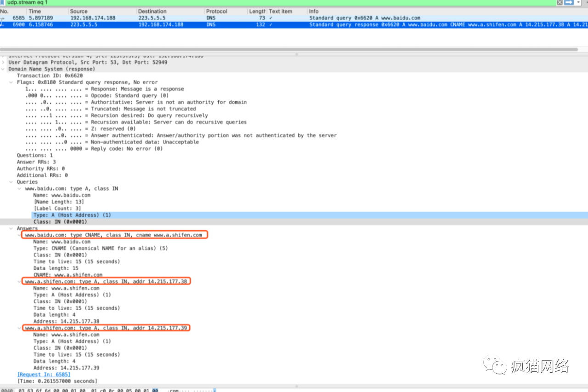
Task: Apply the display filter with the arrow button
Action: (568, 2)
